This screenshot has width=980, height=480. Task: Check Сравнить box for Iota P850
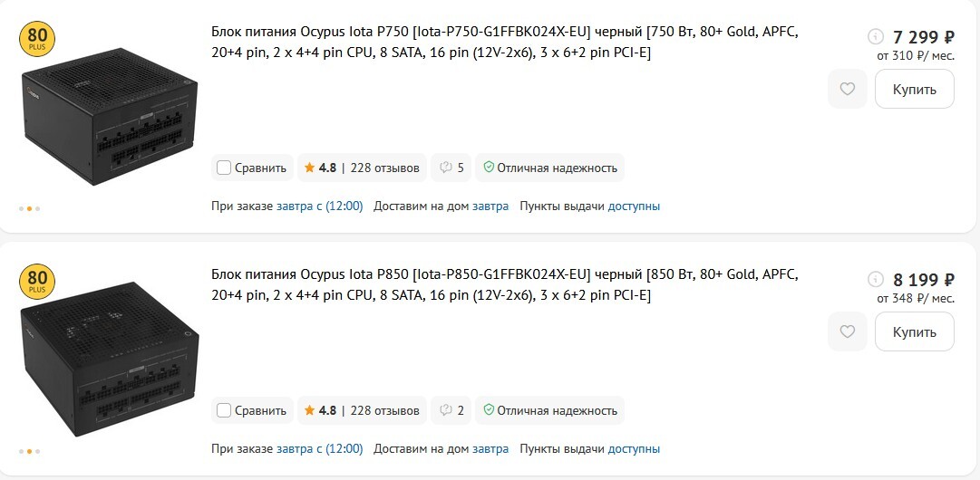(x=224, y=410)
